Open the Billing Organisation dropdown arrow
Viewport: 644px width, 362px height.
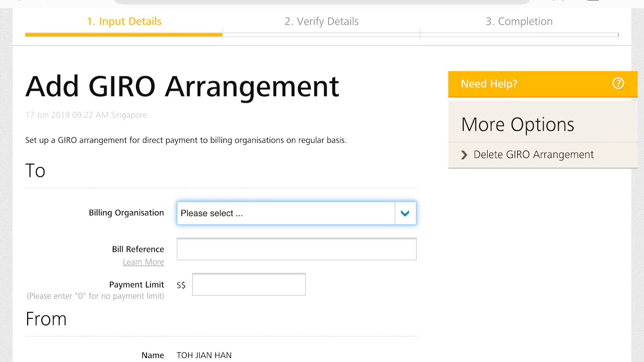click(x=405, y=213)
